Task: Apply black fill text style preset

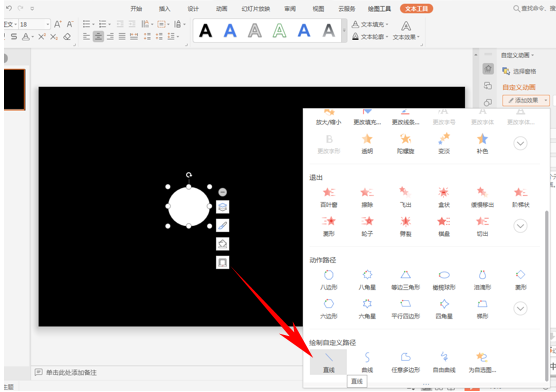Action: point(206,31)
